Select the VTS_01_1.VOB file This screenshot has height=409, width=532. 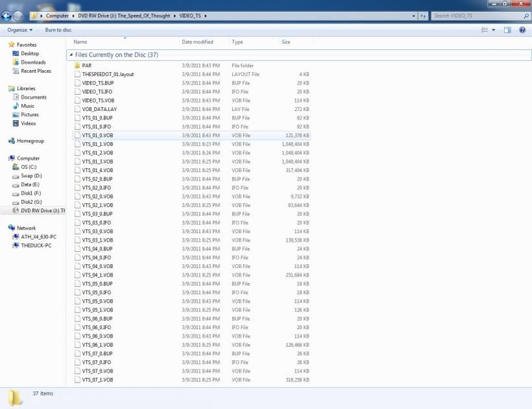(x=97, y=144)
